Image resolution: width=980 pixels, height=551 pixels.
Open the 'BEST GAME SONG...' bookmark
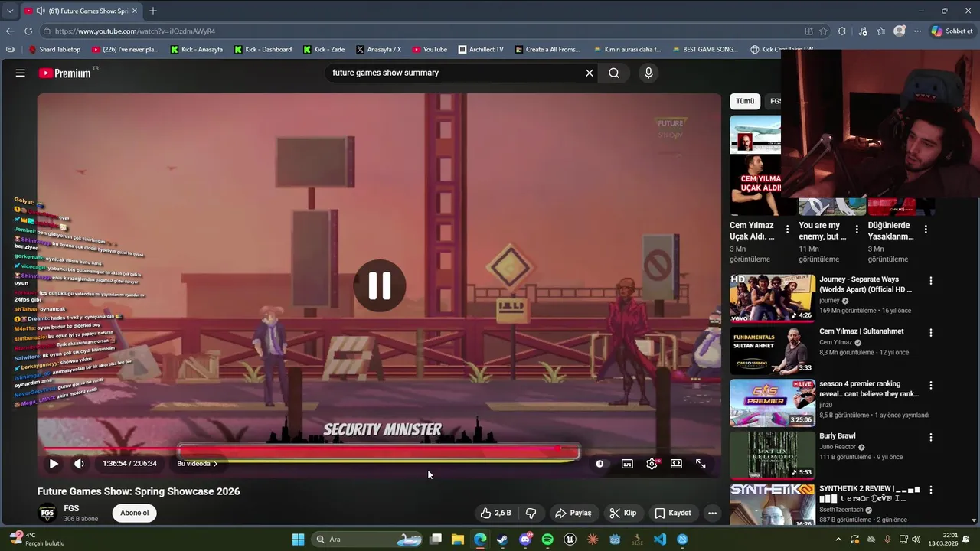pos(705,49)
